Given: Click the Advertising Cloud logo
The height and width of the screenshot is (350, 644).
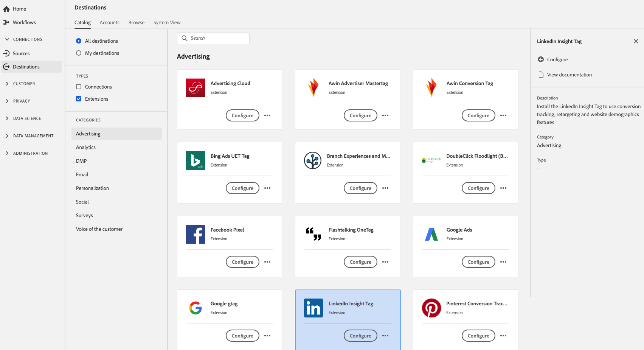Looking at the screenshot, I should point(196,88).
